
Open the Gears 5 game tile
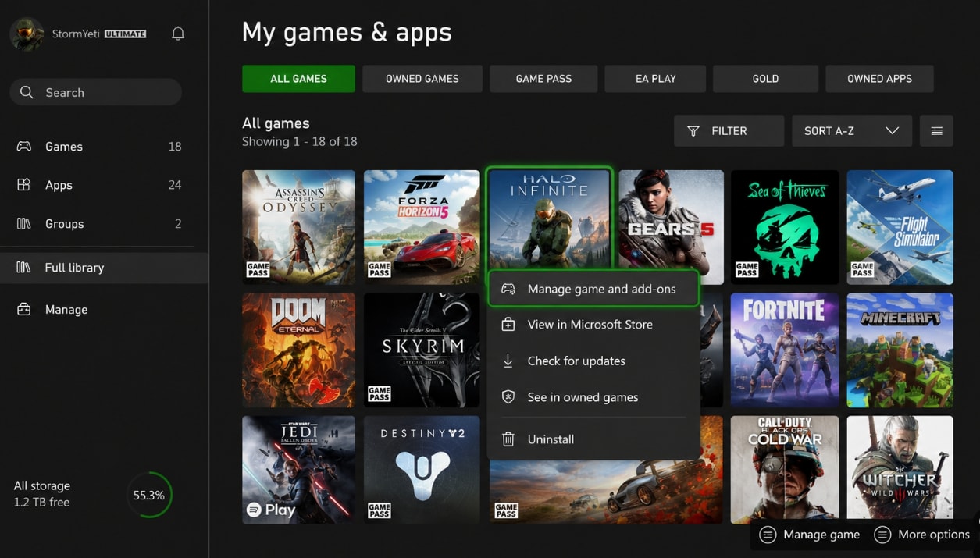671,227
